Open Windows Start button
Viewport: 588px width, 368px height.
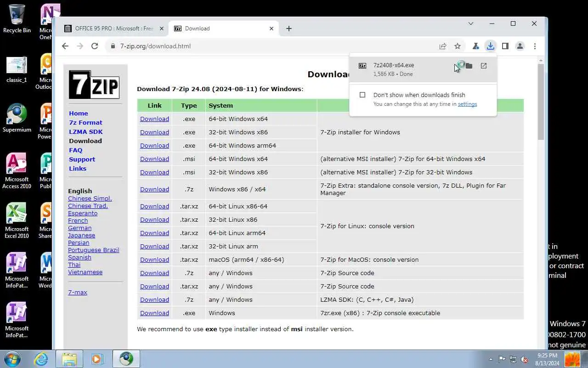[x=12, y=359]
